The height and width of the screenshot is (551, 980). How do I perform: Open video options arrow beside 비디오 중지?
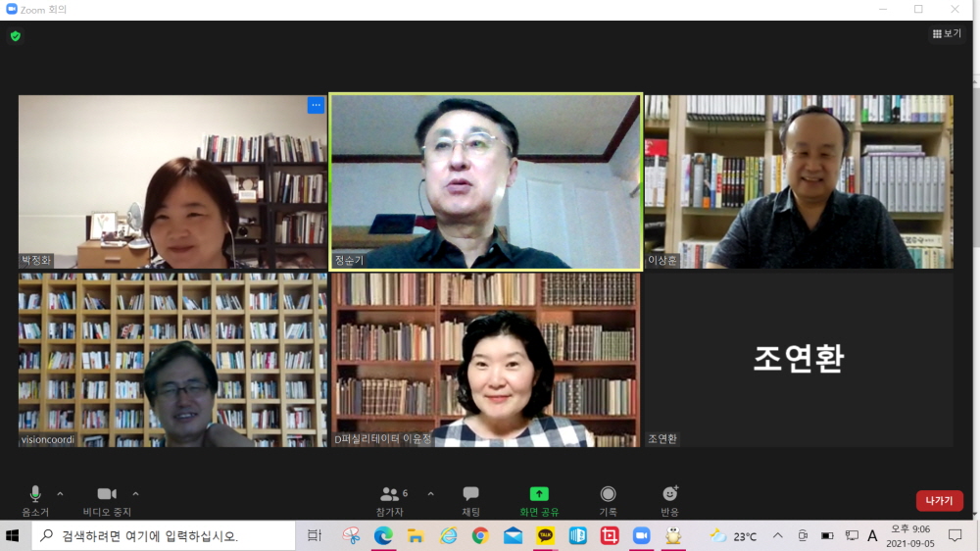[x=135, y=494]
